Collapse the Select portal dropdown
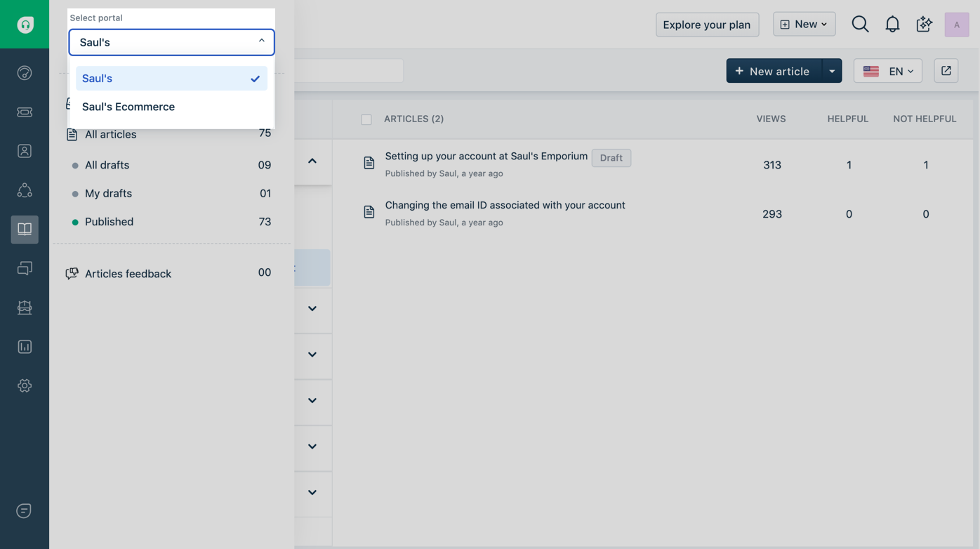This screenshot has width=980, height=549. [x=261, y=41]
